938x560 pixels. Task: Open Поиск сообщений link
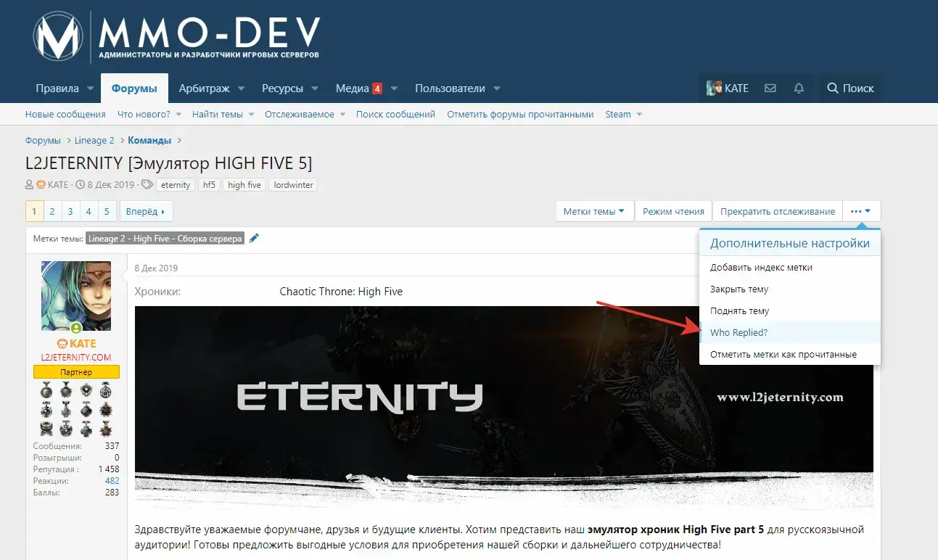395,115
